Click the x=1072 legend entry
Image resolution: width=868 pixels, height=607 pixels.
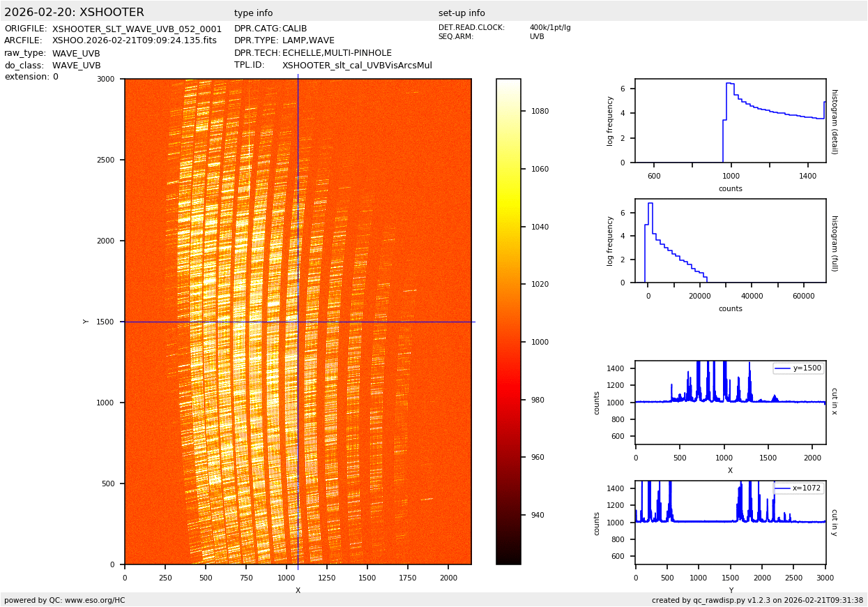(x=798, y=488)
